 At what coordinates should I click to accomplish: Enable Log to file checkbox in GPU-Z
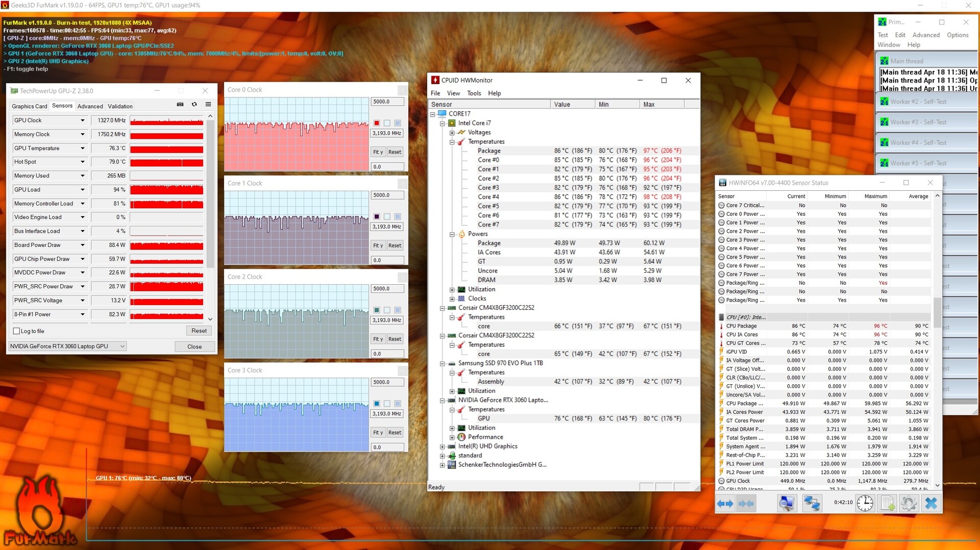(x=16, y=331)
